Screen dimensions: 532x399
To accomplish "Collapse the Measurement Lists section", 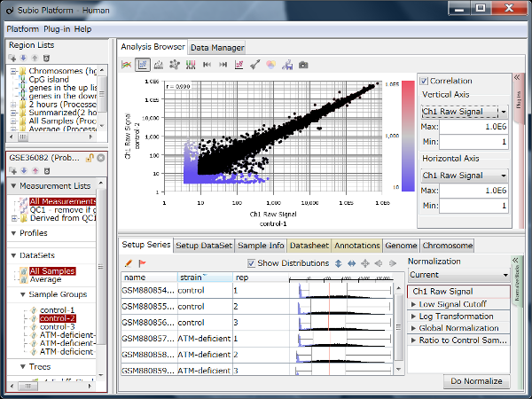I will pos(15,185).
